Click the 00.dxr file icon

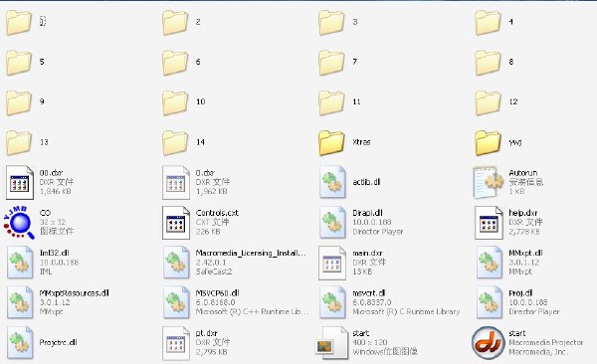[x=20, y=183]
